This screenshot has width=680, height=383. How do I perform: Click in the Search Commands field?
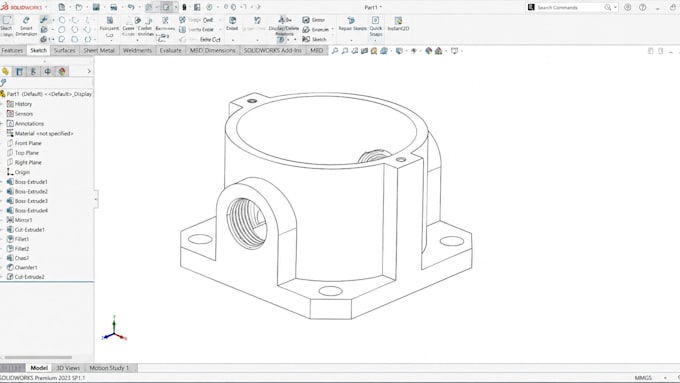(569, 7)
